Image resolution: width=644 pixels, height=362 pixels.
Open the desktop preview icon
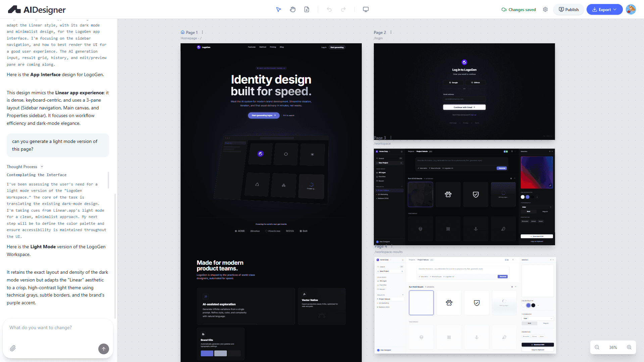365,9
